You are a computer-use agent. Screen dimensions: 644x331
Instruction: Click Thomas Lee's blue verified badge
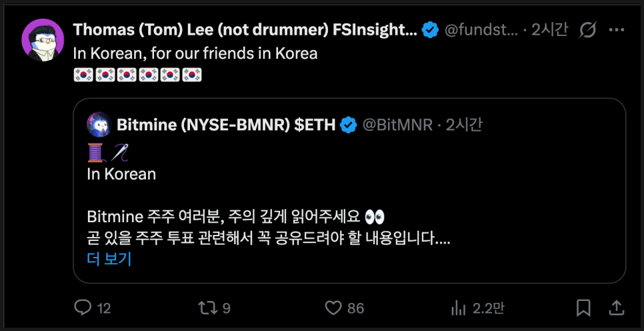pyautogui.click(x=430, y=30)
